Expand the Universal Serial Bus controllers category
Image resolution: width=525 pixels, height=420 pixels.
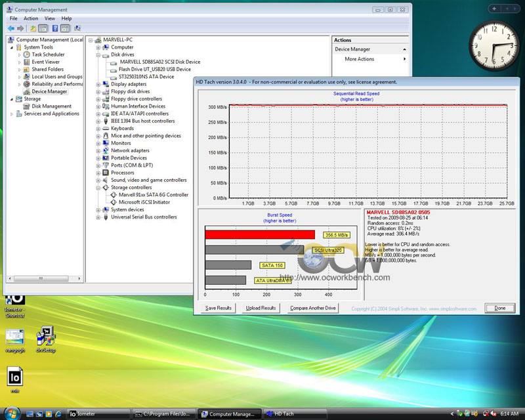coord(98,217)
